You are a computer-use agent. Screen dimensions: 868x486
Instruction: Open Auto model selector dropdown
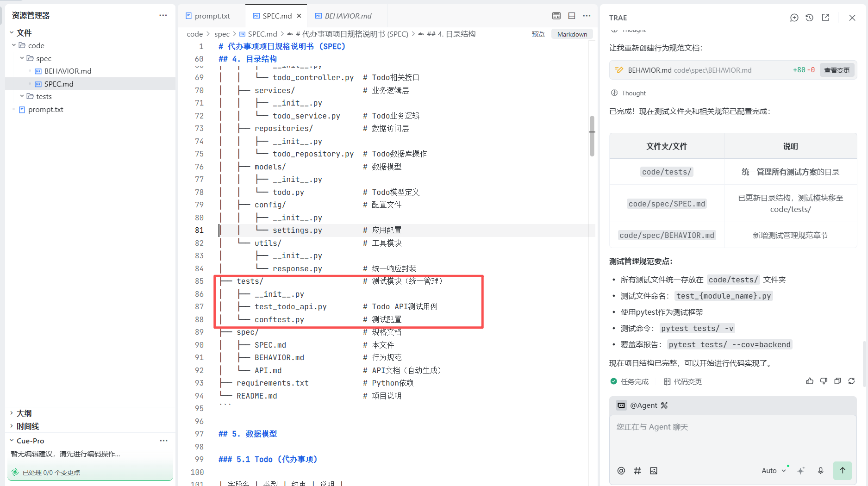774,471
